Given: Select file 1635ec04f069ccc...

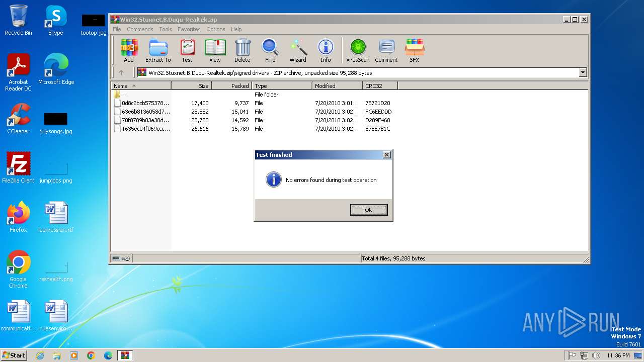Looking at the screenshot, I should coord(254,129).
